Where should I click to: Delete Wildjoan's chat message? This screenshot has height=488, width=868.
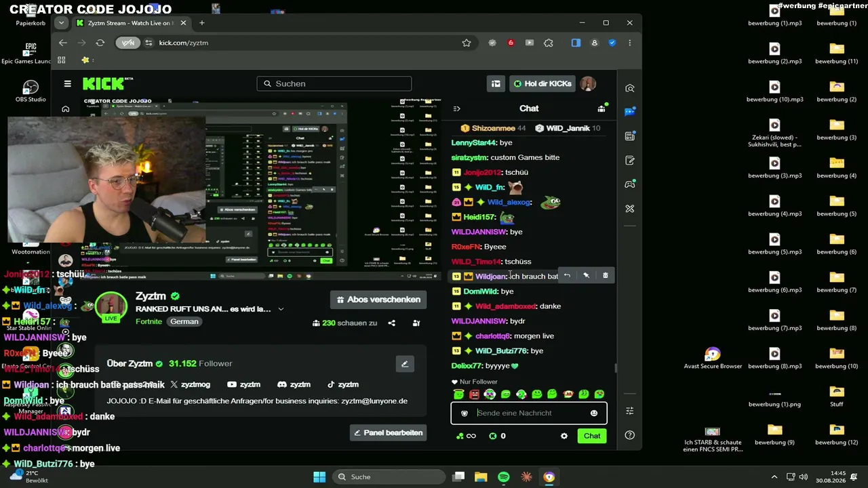pos(606,276)
